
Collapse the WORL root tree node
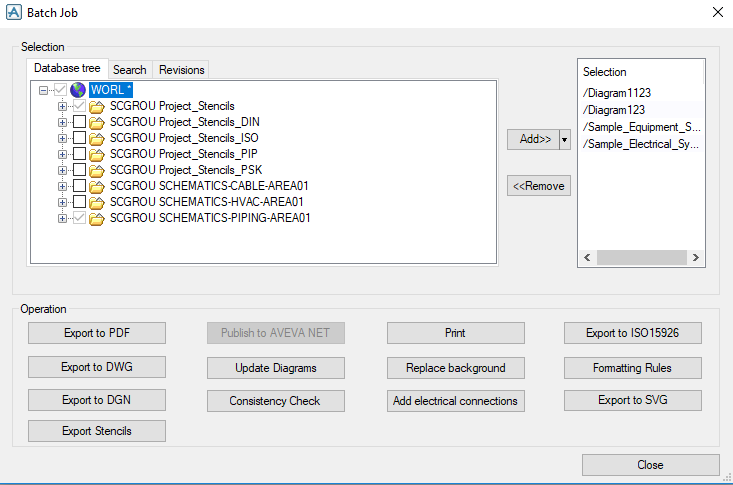[44, 90]
